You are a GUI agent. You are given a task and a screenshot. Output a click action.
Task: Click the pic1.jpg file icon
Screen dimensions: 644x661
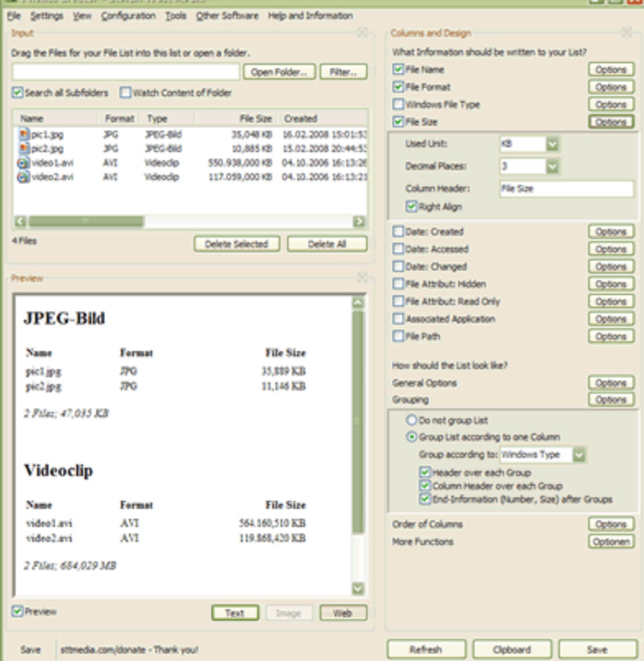tap(24, 135)
